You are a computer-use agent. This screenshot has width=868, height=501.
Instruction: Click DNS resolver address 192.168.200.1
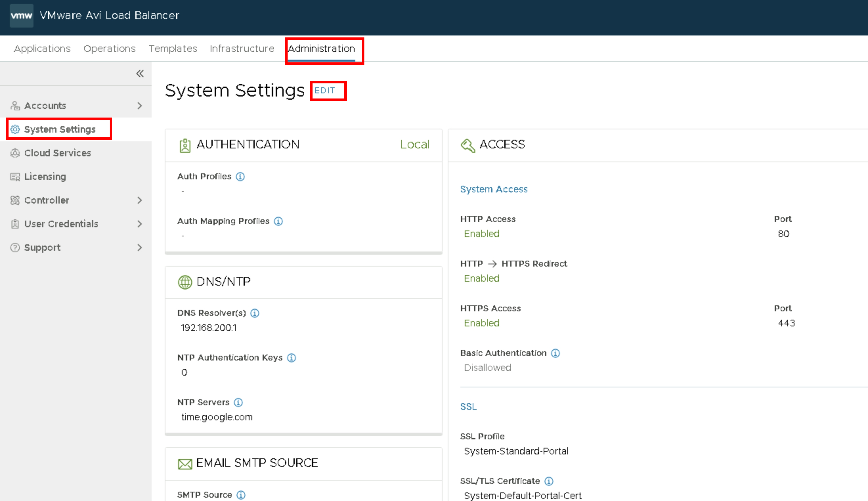(x=209, y=328)
